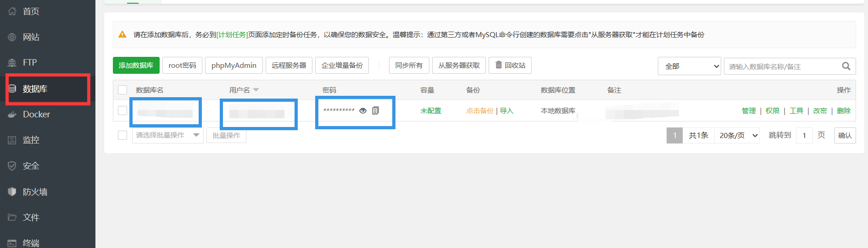Viewport: 868px width, 248px height.
Task: Open the 回收站 recycle bin
Action: [x=510, y=66]
